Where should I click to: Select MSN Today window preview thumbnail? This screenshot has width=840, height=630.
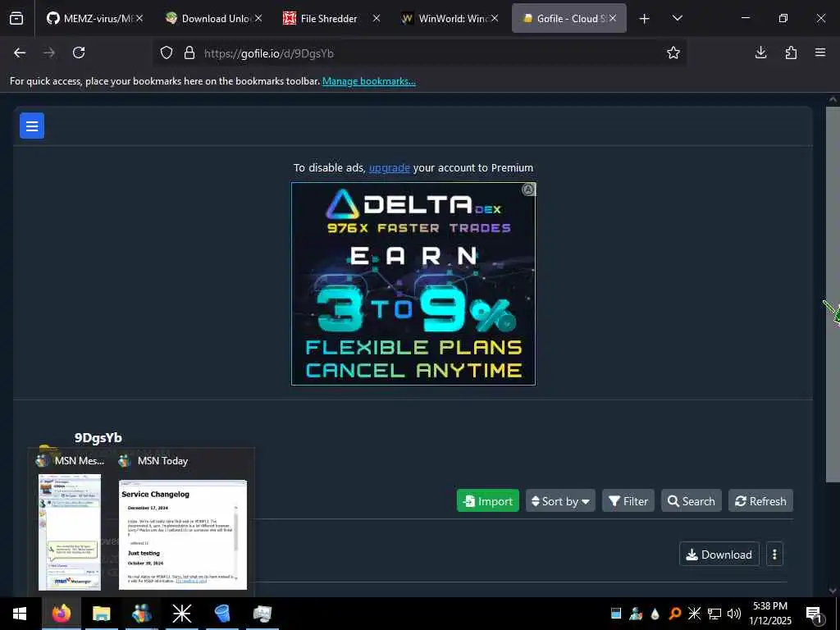[183, 535]
